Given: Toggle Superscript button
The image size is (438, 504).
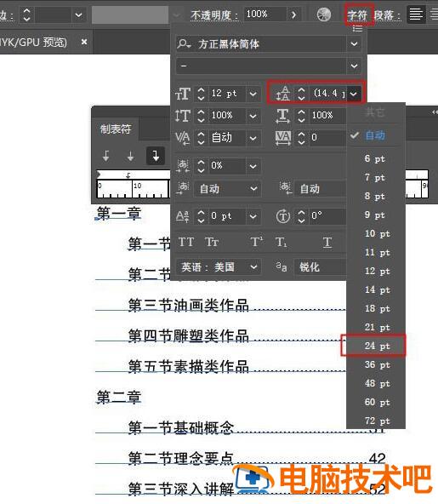Looking at the screenshot, I should 256,242.
